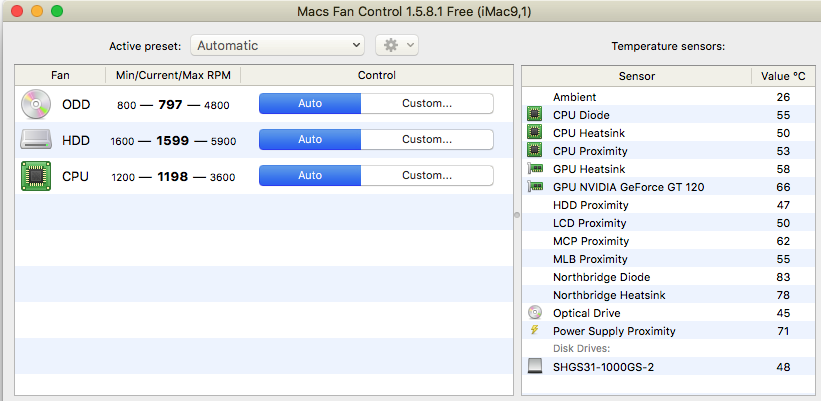Click the SHGS31-1000GS-2 disk drive icon
This screenshot has width=821, height=401.
tap(535, 366)
